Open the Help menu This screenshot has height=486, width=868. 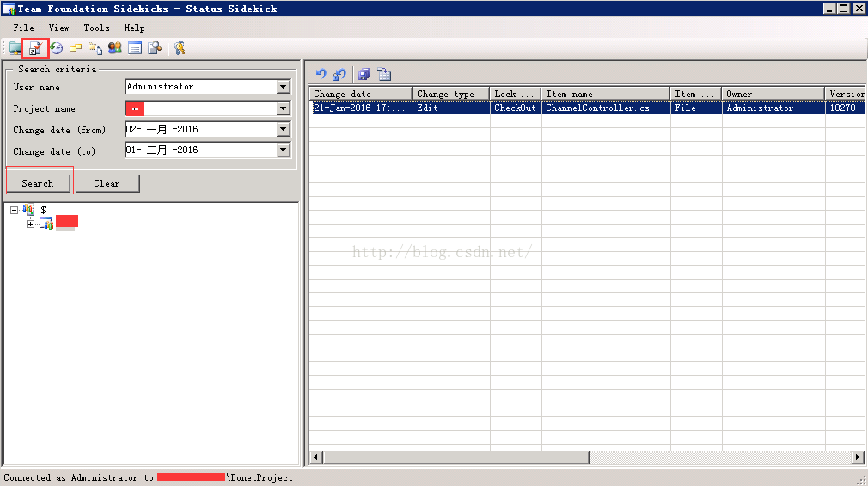point(135,28)
